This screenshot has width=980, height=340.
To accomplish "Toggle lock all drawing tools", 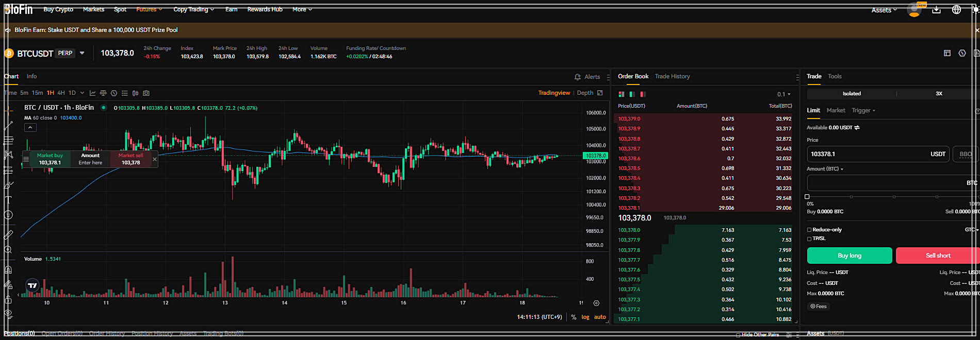I will pos(8,299).
